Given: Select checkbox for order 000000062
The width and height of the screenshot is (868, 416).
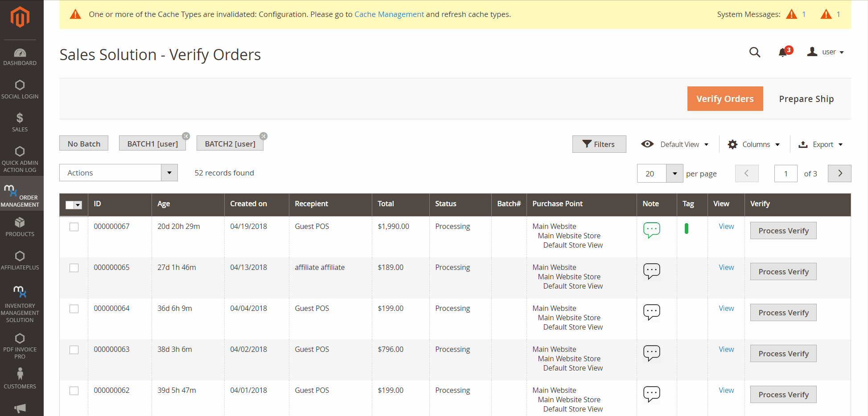Looking at the screenshot, I should (74, 391).
